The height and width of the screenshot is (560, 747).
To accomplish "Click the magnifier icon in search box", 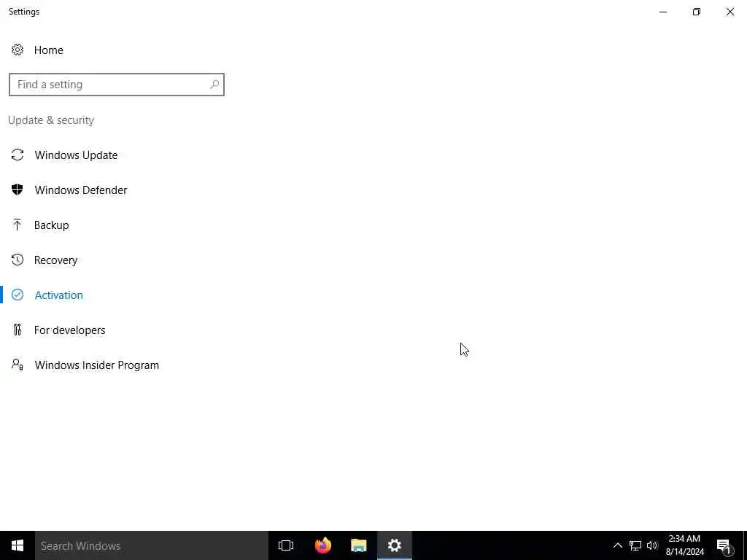I will 214,85.
